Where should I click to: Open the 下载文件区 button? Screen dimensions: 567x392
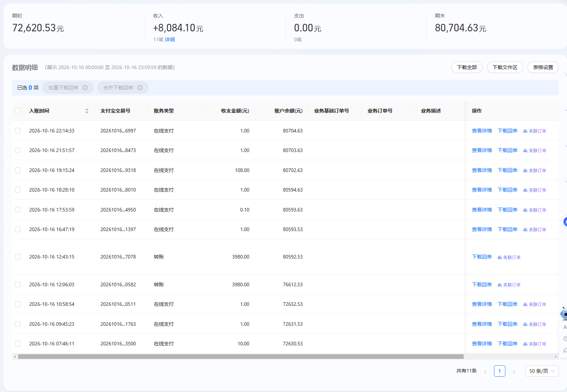(x=505, y=67)
